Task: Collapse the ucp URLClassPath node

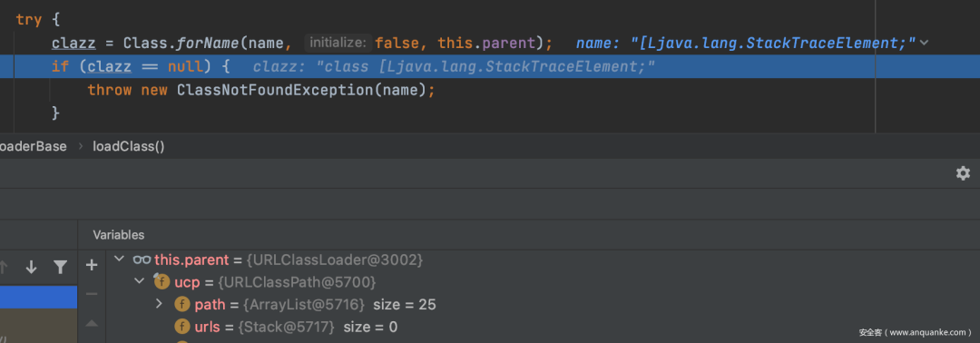Action: point(140,282)
